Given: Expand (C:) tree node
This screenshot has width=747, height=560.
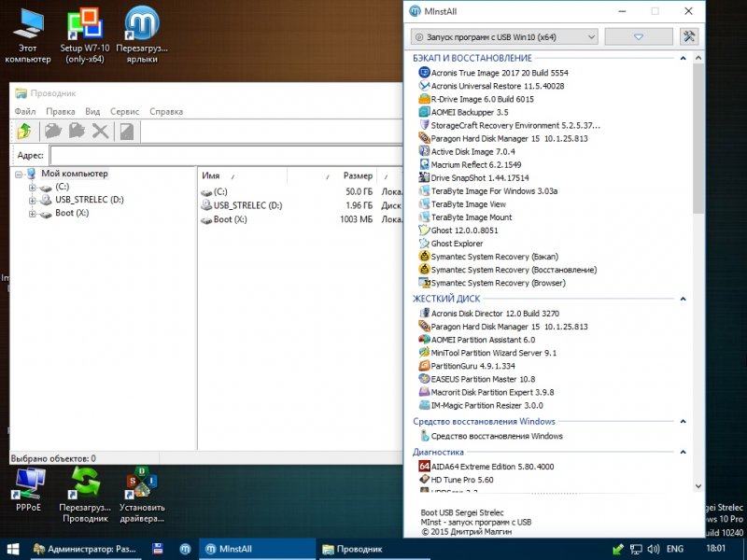Looking at the screenshot, I should pos(32,188).
